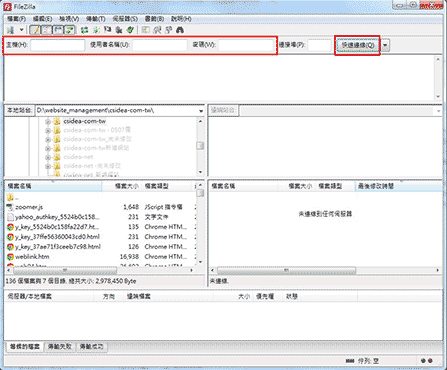The width and height of the screenshot is (447, 370).
Task: Open the View (V) menu
Action: coord(69,19)
